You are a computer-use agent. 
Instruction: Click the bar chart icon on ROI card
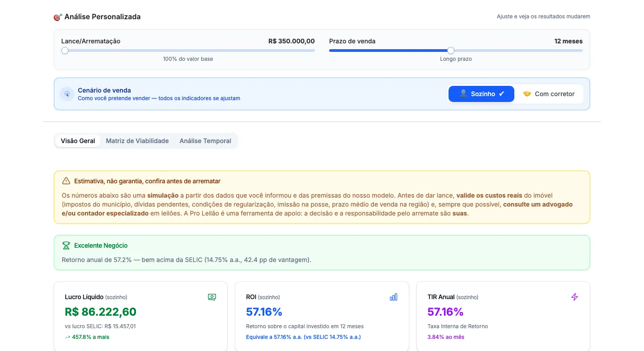(394, 297)
